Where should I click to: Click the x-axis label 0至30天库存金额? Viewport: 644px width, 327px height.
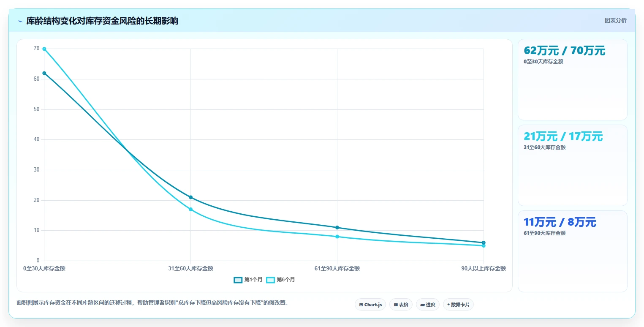pos(44,268)
